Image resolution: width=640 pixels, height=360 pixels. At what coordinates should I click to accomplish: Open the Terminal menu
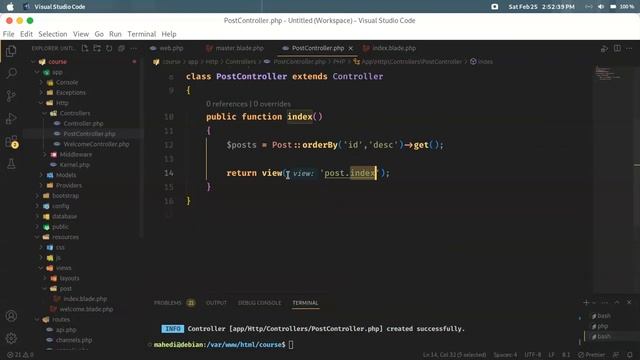[142, 34]
